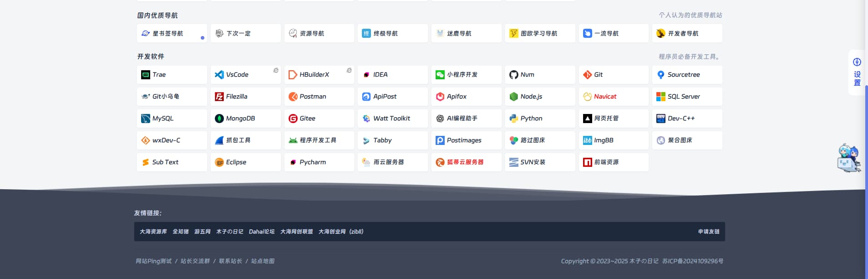
Task: Visit 站点地图 footer link
Action: point(263,261)
